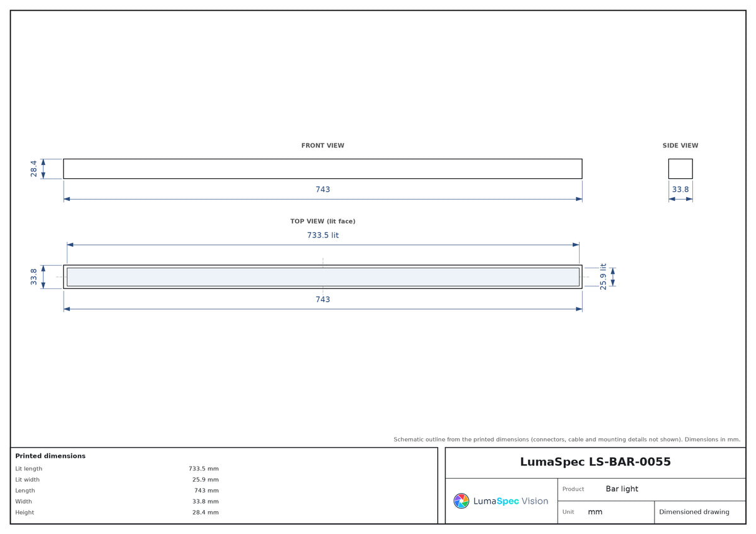Select the "Dimensioned drawing" title block text
Viewport: 756px width, 534px height.
[694, 512]
